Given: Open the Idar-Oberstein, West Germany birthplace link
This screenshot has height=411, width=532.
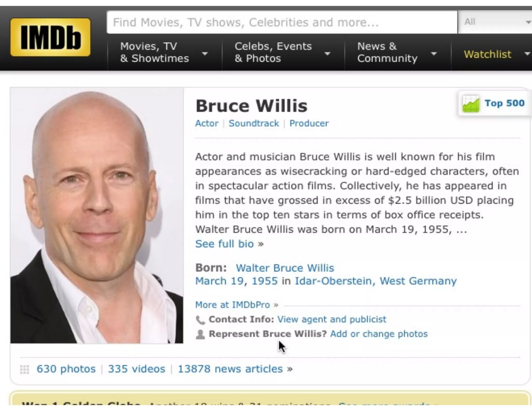Looking at the screenshot, I should click(376, 281).
